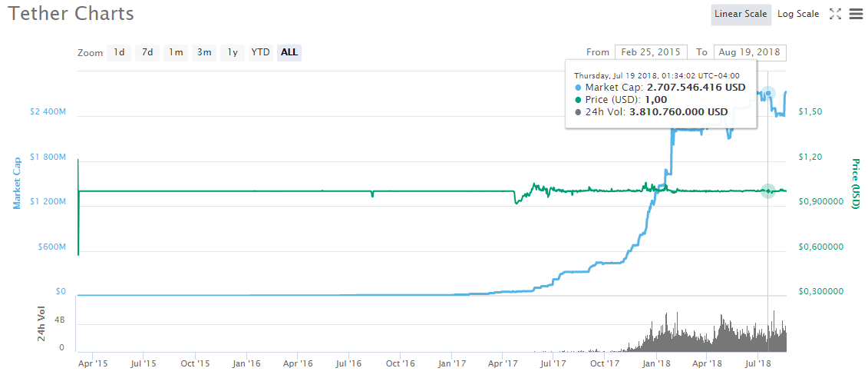Screen dimensions: 868x378
Task: Click the 4B volume axis label
Action: 58,320
